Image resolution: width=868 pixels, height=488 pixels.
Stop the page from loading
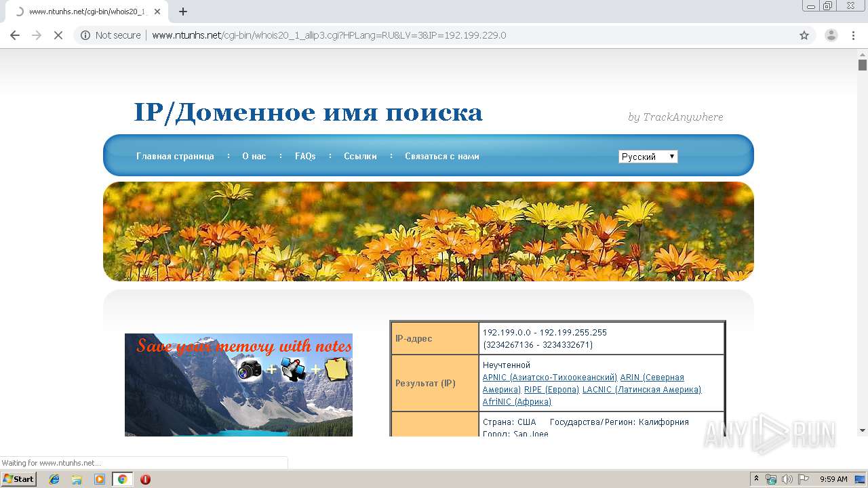tap(58, 35)
